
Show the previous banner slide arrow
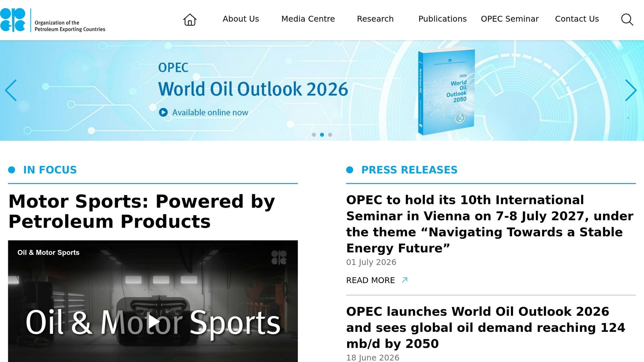click(11, 90)
